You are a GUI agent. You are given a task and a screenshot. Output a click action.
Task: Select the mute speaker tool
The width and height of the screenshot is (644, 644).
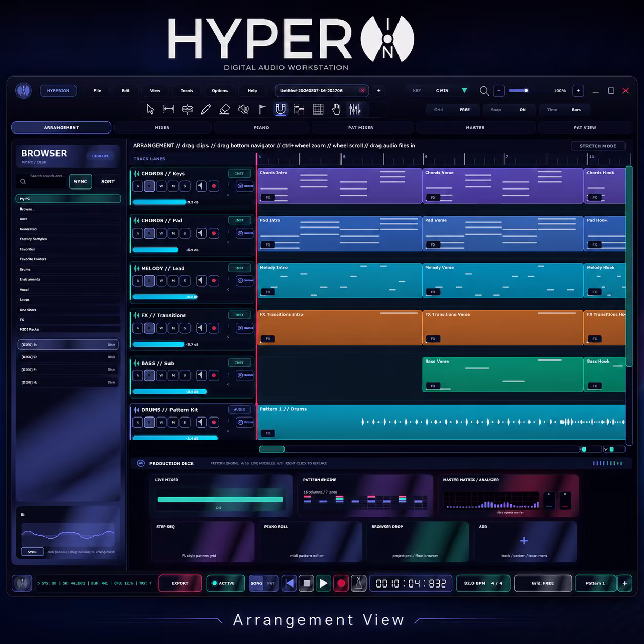243,109
